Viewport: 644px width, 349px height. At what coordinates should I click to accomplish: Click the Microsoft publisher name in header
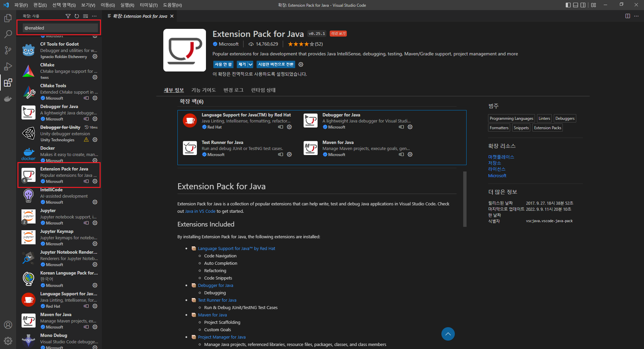229,44
